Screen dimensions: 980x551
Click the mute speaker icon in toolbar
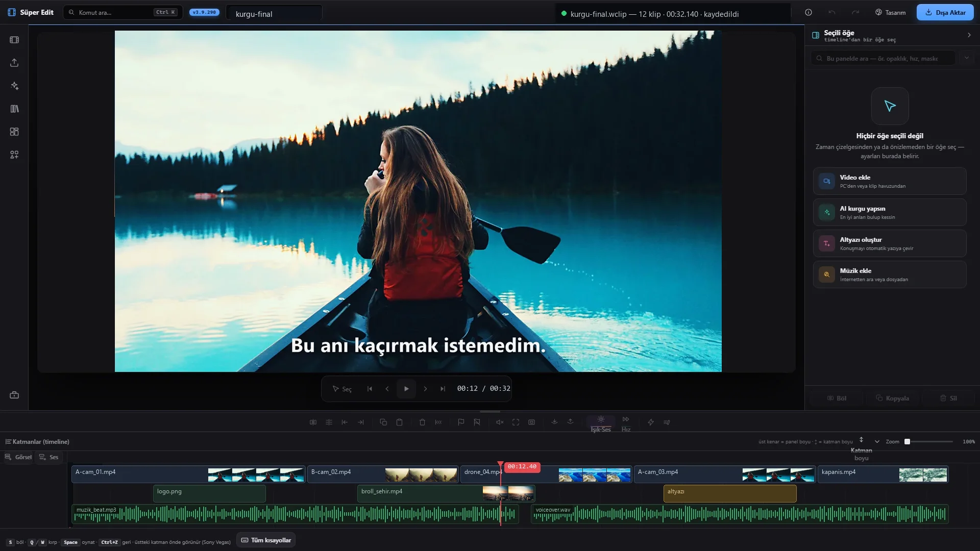click(x=500, y=422)
